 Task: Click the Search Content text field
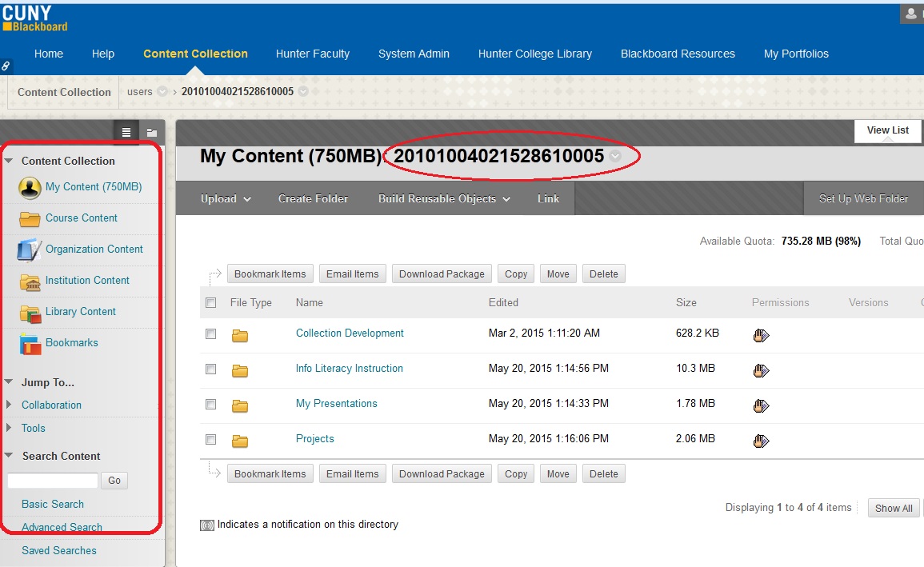coord(53,481)
